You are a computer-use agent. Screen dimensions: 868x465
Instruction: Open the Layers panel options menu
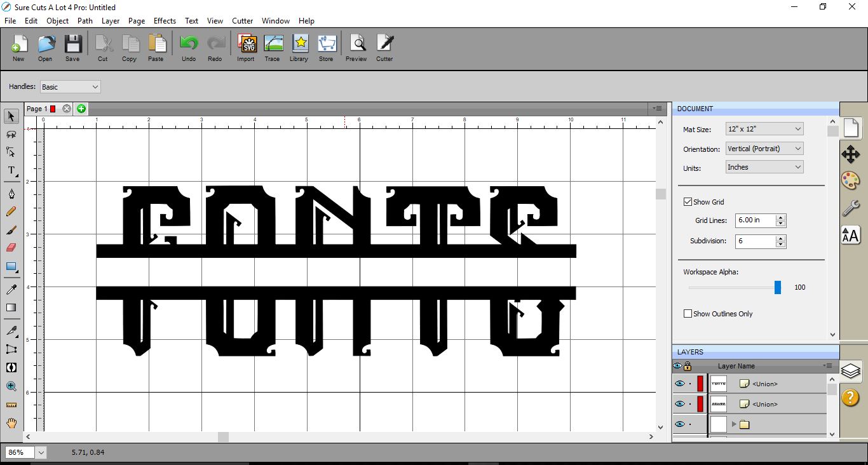pos(828,366)
